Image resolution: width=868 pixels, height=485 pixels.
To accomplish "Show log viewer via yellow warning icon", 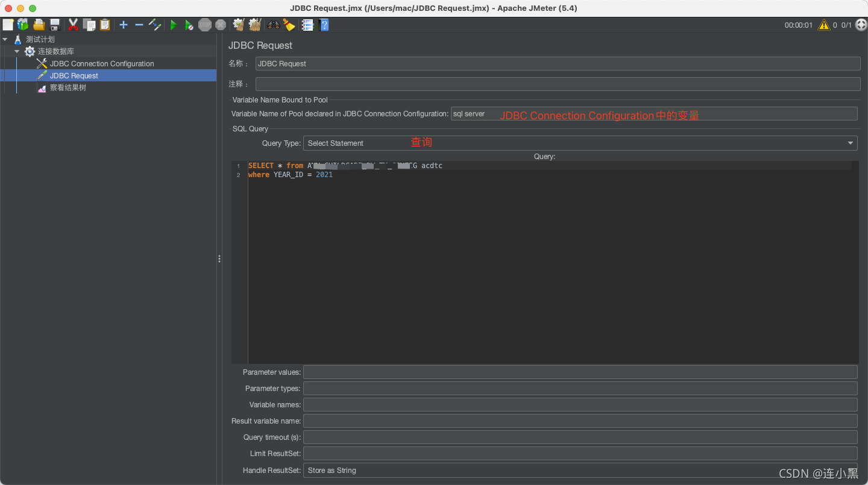I will [x=823, y=25].
